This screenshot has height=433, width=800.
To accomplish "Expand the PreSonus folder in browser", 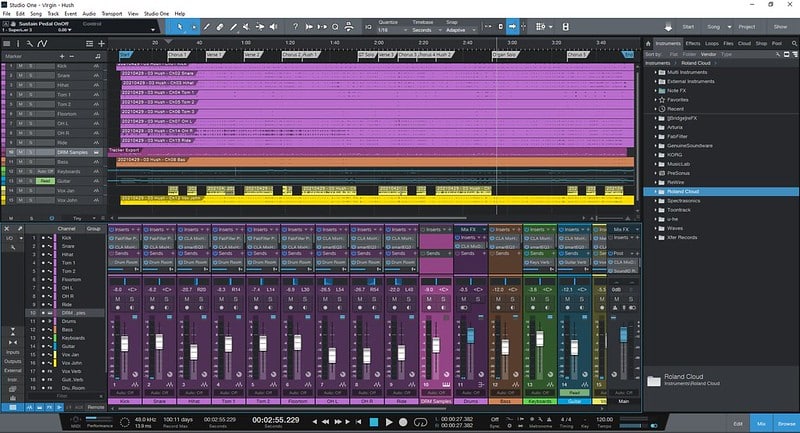I will click(x=656, y=173).
